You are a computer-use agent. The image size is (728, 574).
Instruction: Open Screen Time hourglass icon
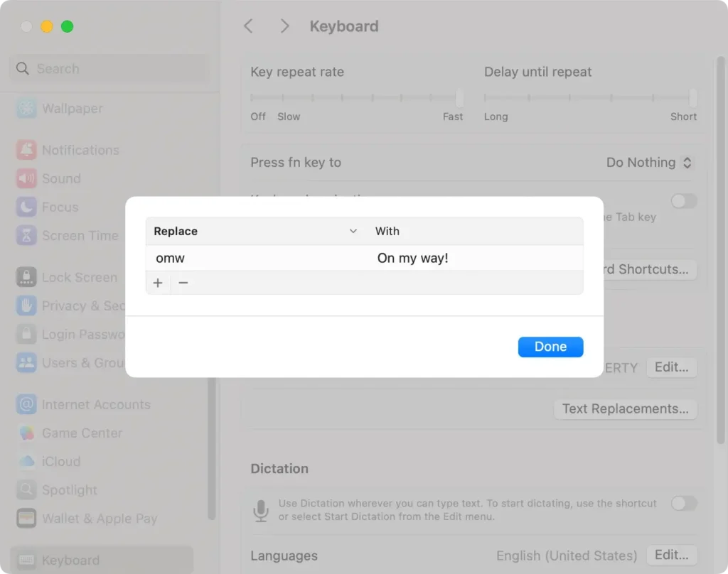(x=27, y=235)
